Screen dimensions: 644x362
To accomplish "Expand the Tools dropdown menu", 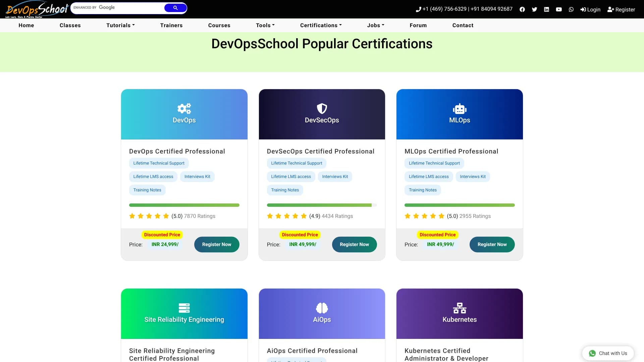I will pos(265,25).
